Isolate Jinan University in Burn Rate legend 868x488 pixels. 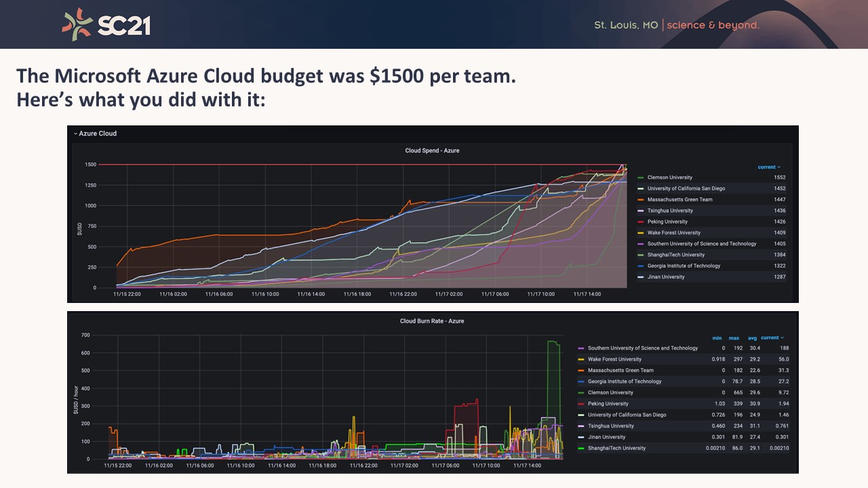pos(607,437)
